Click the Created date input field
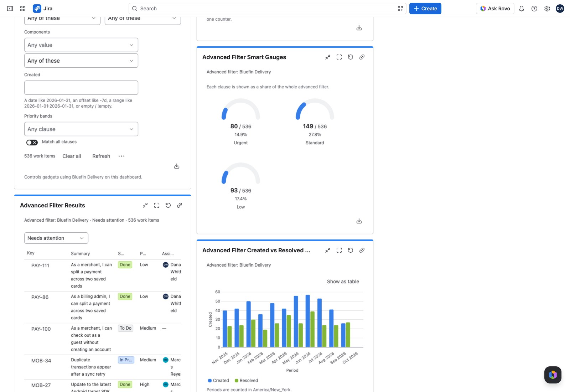This screenshot has height=392, width=570. click(x=81, y=88)
